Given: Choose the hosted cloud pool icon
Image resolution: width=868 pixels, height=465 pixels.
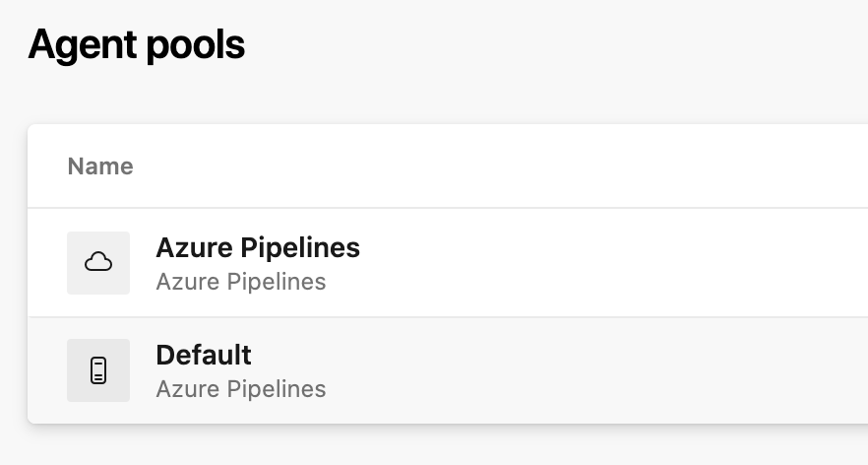Looking at the screenshot, I should pyautogui.click(x=98, y=262).
